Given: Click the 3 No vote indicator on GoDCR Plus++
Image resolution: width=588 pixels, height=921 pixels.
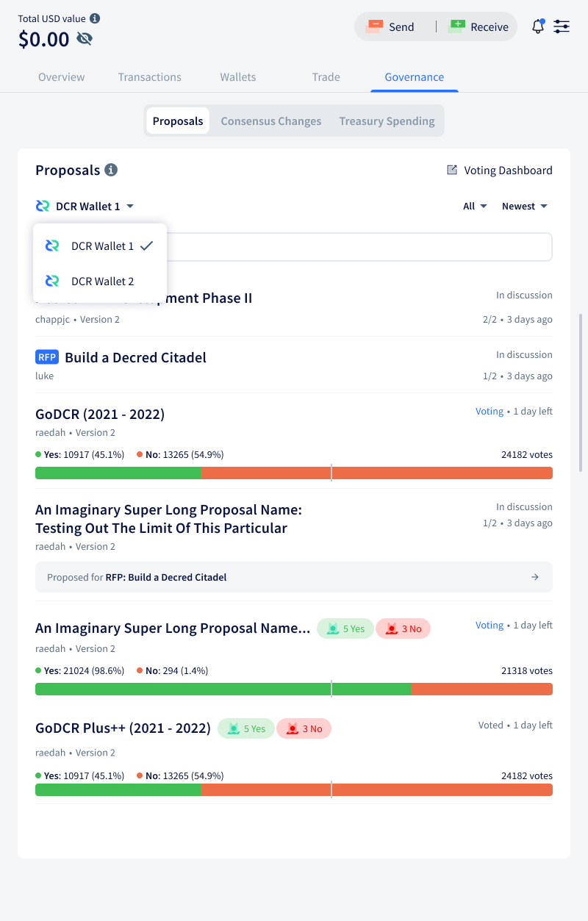Looking at the screenshot, I should click(x=304, y=728).
